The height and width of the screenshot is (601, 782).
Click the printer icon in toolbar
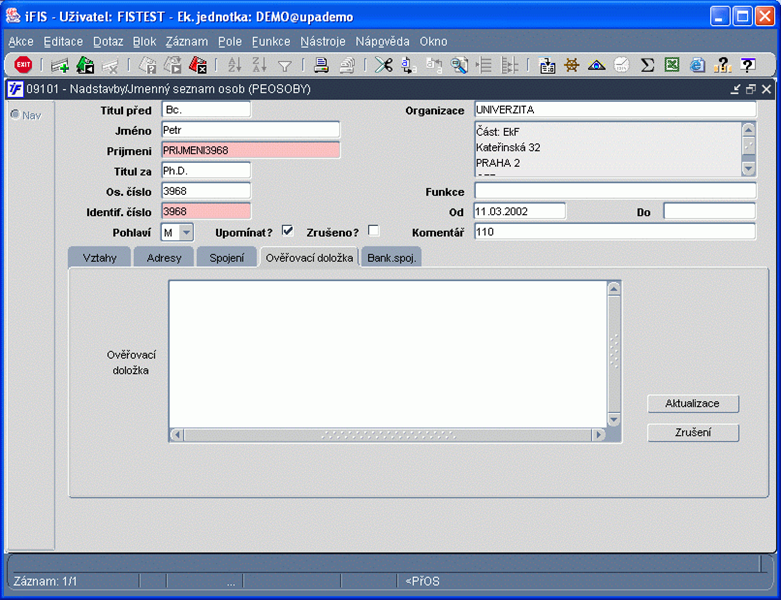[x=321, y=65]
